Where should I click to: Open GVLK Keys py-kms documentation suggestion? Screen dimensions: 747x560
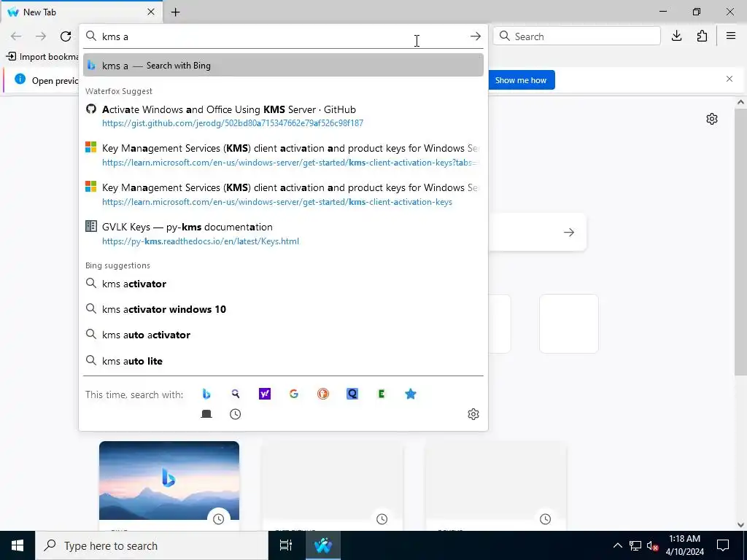283,234
